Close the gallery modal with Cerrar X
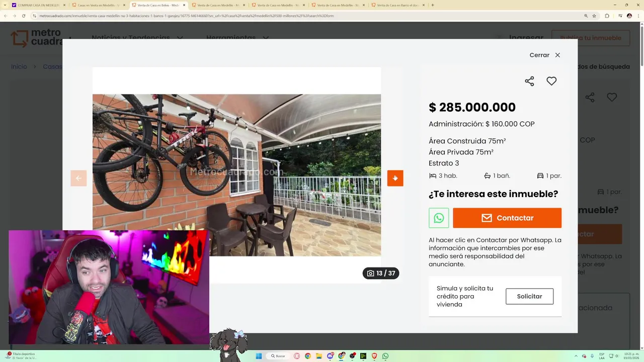This screenshot has height=362, width=644. click(545, 55)
